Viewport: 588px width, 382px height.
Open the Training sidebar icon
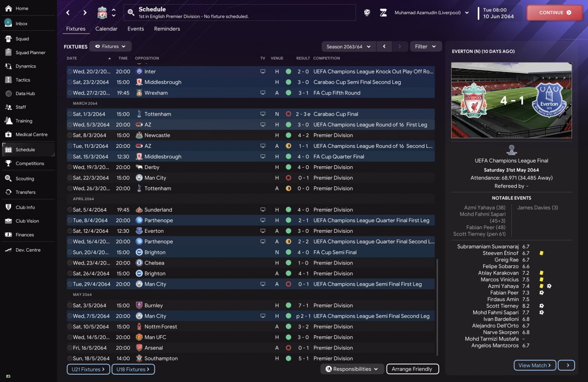[8, 121]
